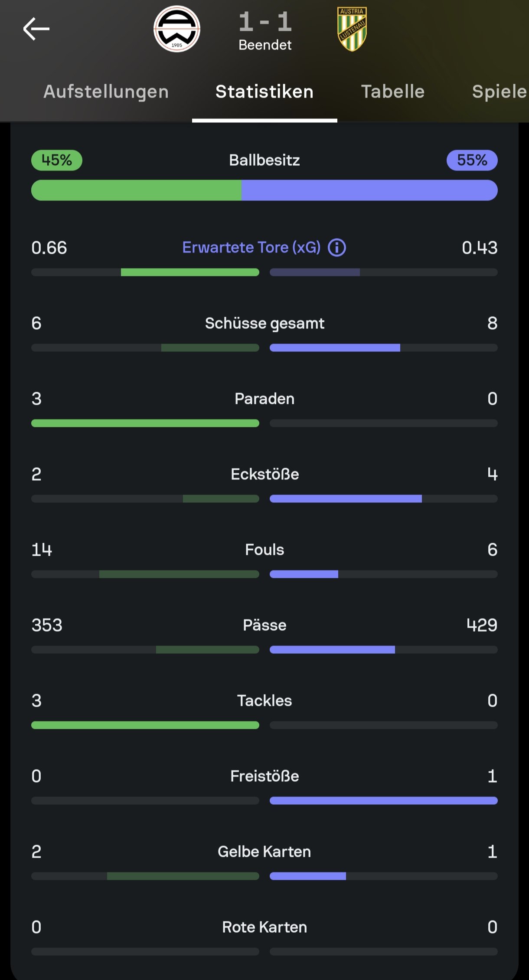The height and width of the screenshot is (980, 529).
Task: Select the Pässe statistic label
Action: tap(264, 625)
